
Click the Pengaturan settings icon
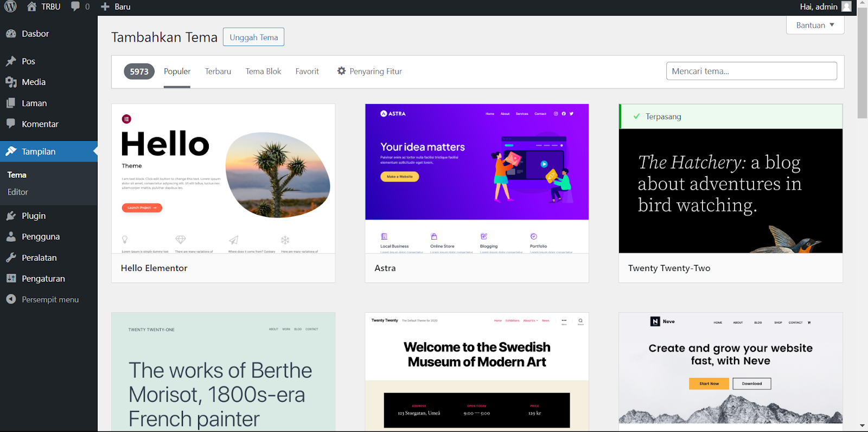11,279
